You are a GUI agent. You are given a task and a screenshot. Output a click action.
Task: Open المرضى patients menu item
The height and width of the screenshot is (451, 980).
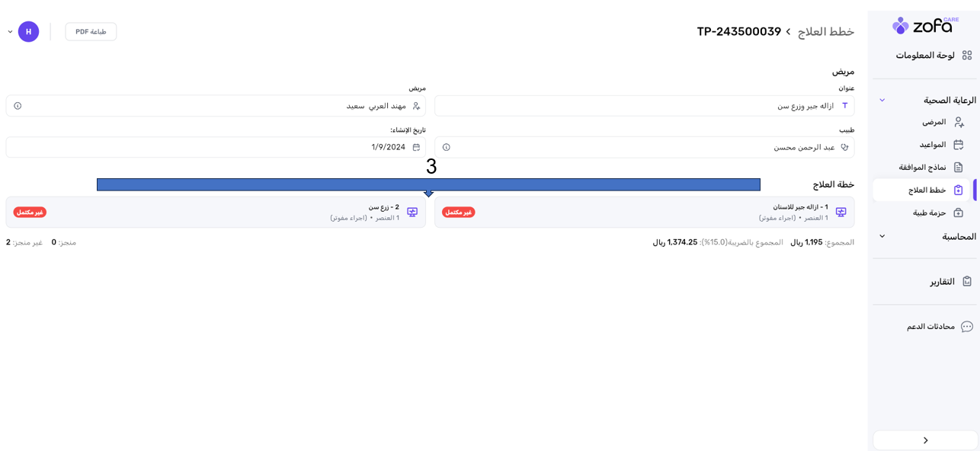[934, 122]
